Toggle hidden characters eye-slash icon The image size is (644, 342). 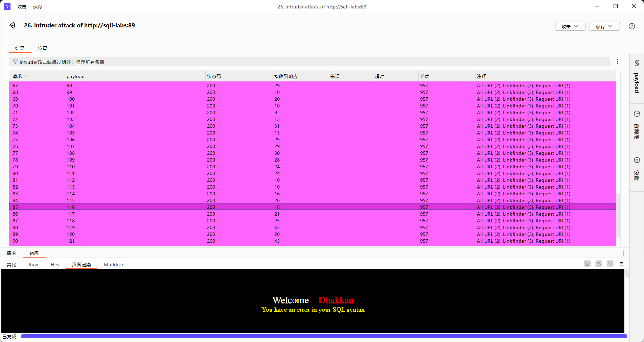[x=587, y=264]
